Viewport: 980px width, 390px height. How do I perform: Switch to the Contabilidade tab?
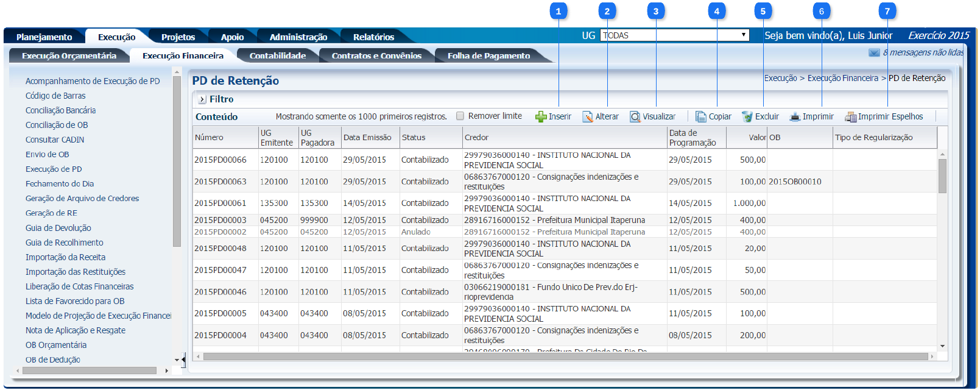coord(277,55)
